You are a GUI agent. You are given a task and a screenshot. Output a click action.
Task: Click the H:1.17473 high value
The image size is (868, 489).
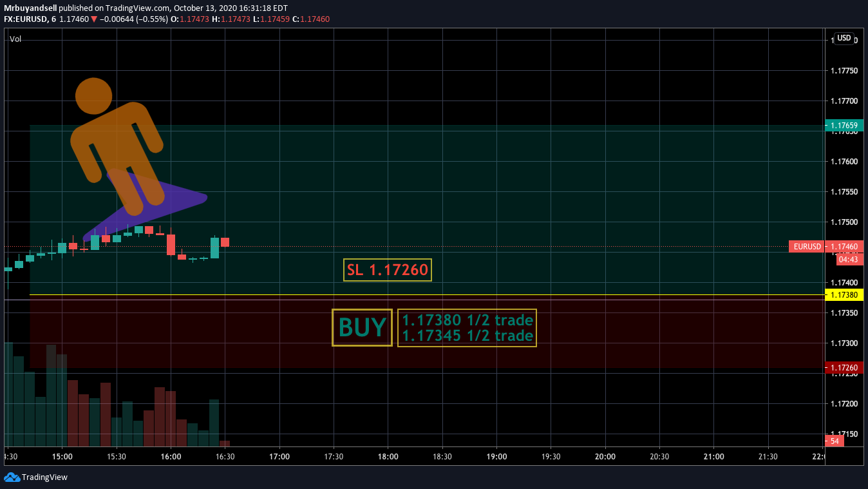pyautogui.click(x=231, y=19)
